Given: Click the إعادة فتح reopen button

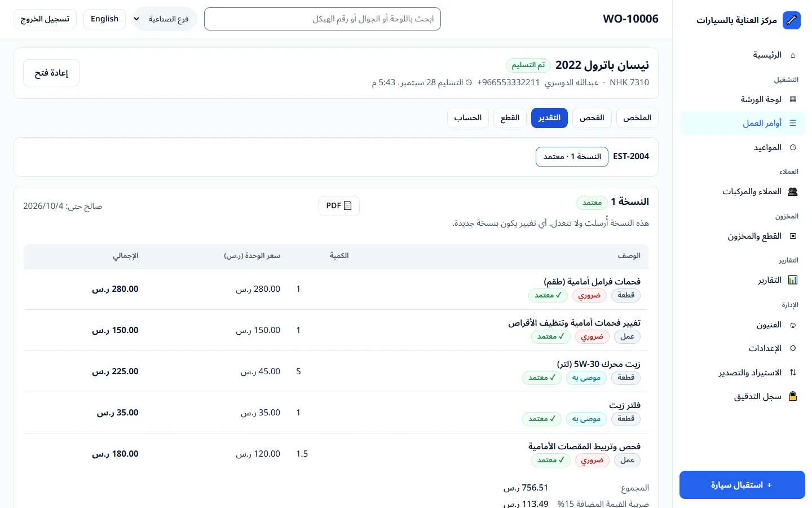Looking at the screenshot, I should (x=51, y=73).
